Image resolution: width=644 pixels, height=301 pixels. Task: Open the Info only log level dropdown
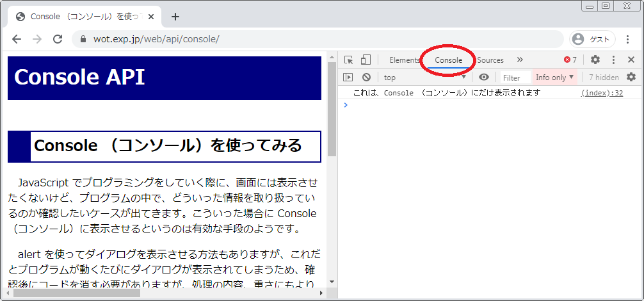[555, 77]
